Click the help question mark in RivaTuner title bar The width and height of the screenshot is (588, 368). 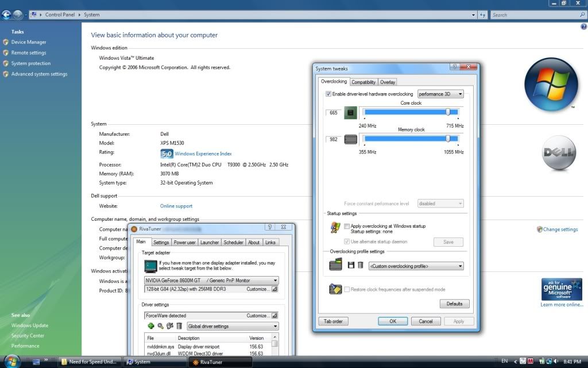point(270,227)
